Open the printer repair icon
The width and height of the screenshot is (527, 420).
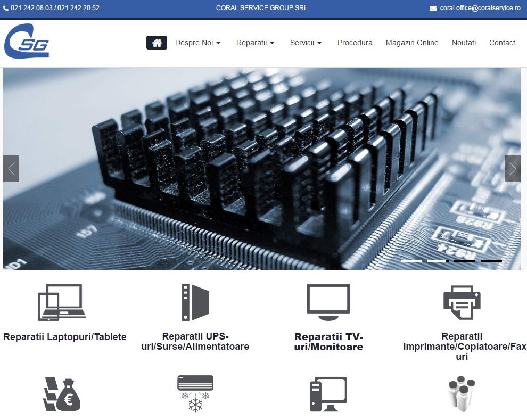click(x=462, y=302)
